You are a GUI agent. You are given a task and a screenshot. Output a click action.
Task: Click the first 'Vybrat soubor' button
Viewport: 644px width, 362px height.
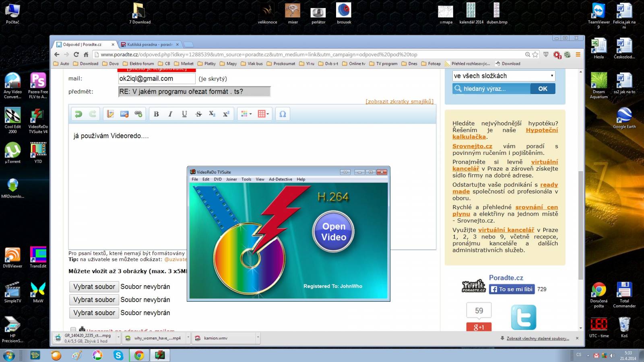pos(94,286)
